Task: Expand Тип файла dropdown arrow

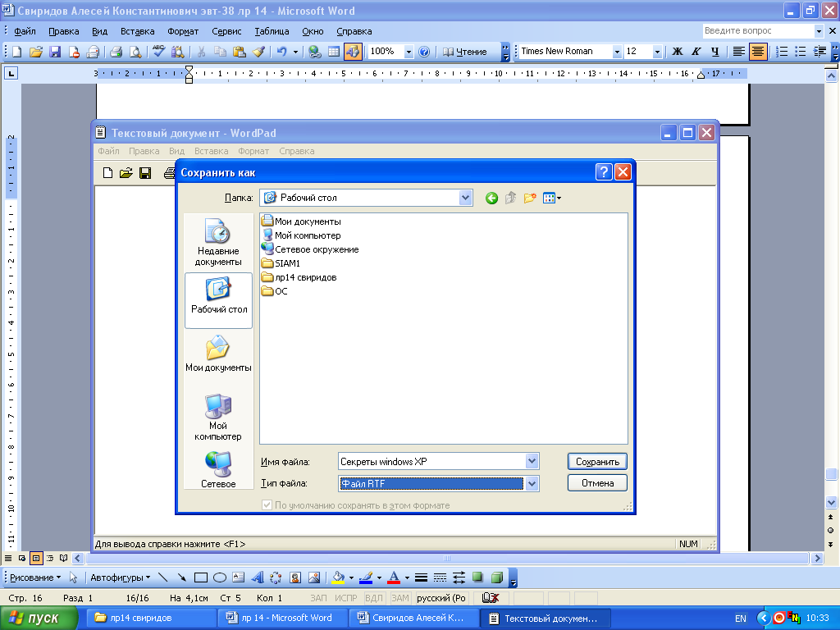Action: (x=532, y=484)
